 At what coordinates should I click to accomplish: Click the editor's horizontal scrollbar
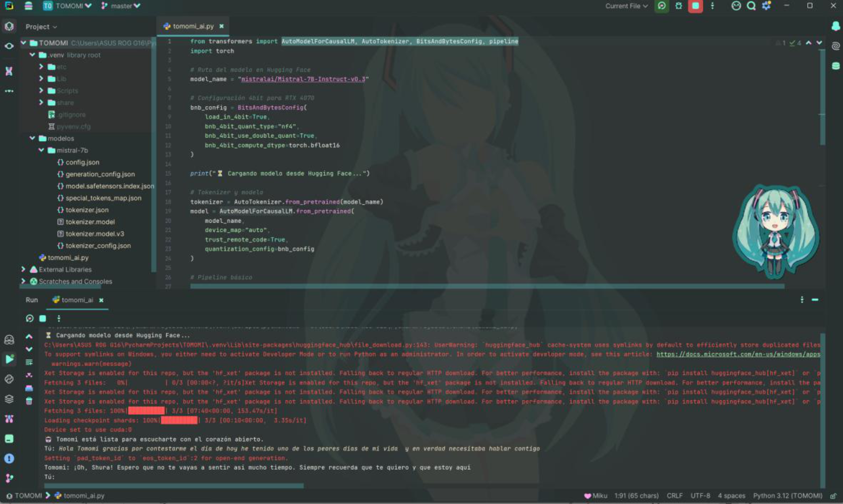(487, 286)
